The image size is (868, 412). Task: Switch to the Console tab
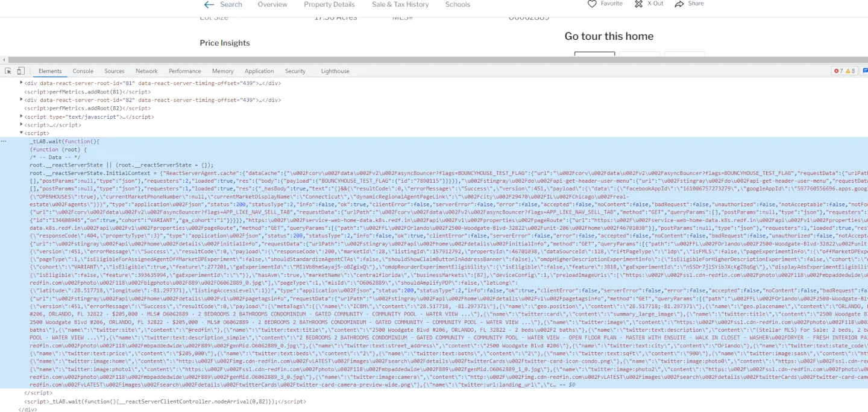(83, 71)
